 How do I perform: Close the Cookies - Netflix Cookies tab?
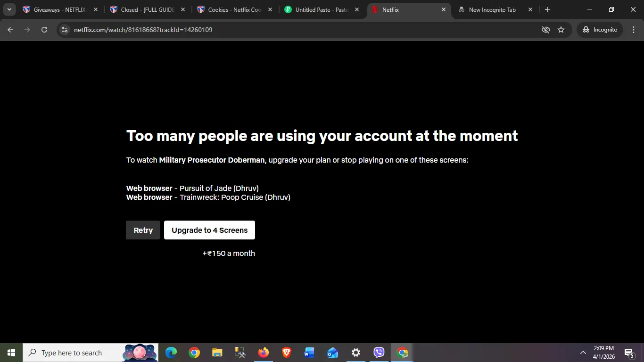point(270,9)
